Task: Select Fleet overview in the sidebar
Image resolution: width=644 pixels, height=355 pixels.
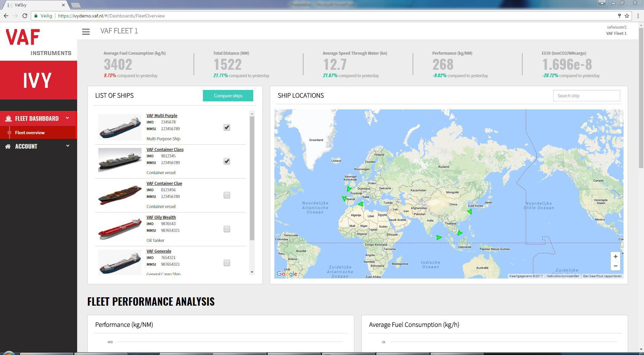Action: coord(30,133)
